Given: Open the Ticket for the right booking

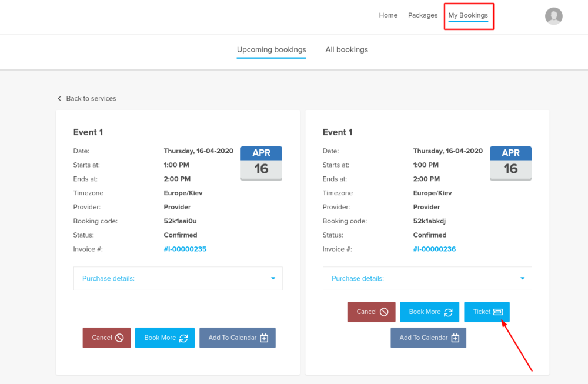Looking at the screenshot, I should pos(487,312).
